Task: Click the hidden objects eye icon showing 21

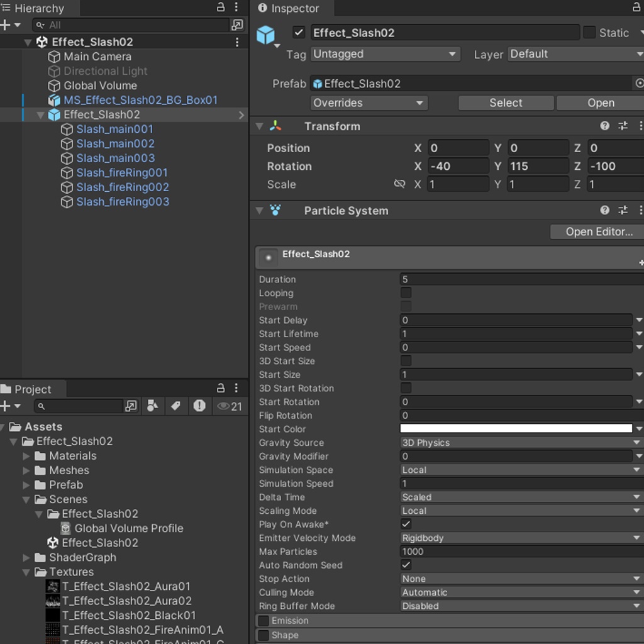Action: coord(229,407)
